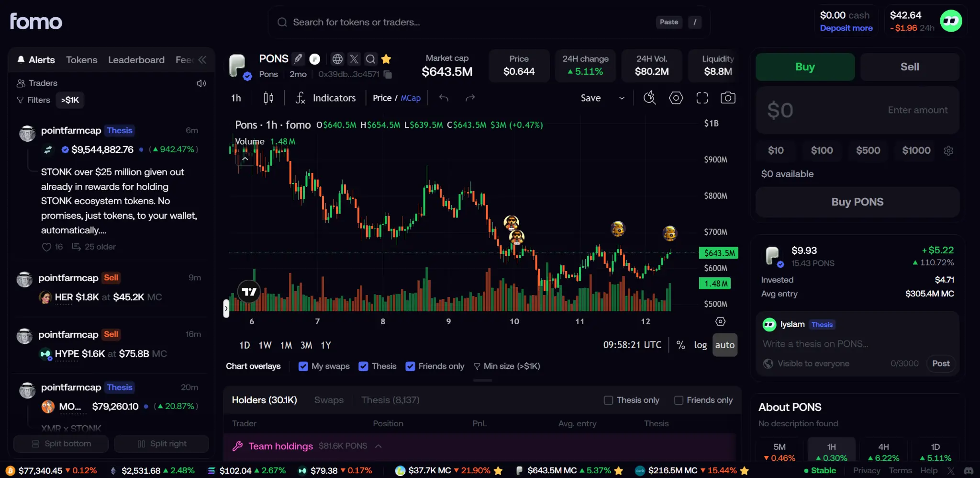Open candlestick chart type selector

click(268, 98)
